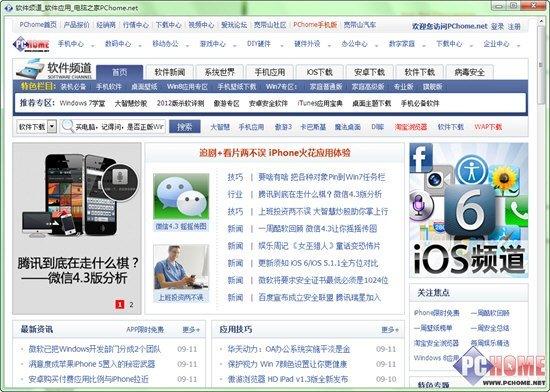
Task: Switch to the 安卓下载 tab
Action: (x=369, y=72)
